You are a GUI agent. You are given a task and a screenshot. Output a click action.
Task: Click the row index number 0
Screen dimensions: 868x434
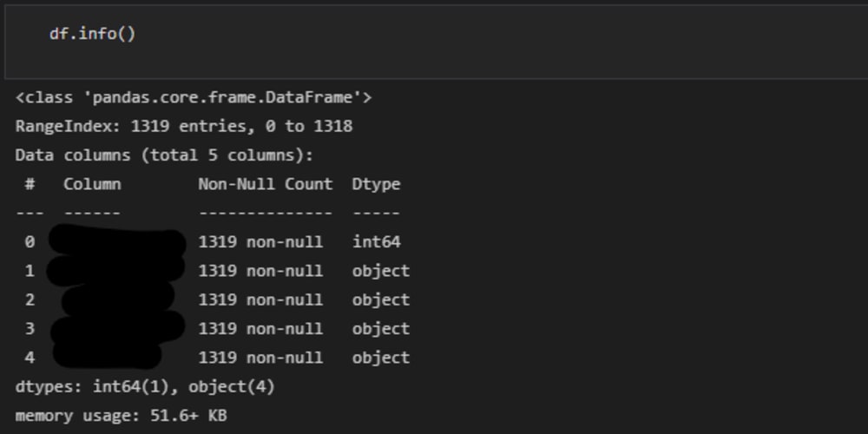click(30, 242)
